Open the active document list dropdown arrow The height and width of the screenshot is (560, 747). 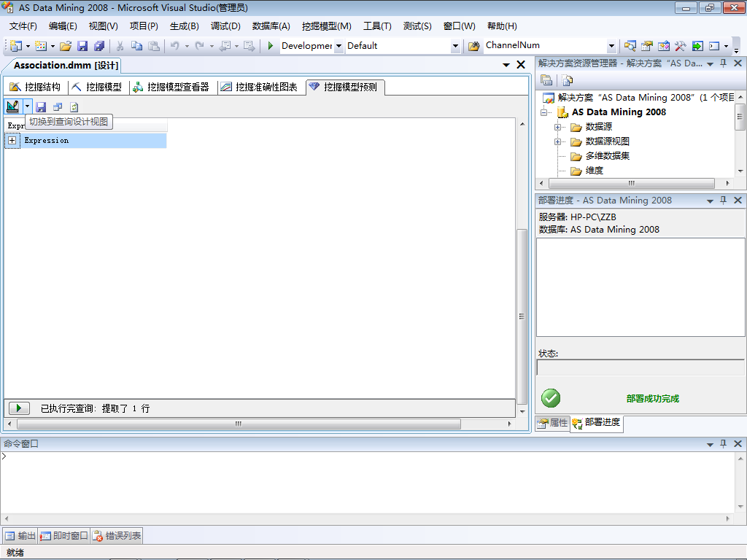click(506, 65)
